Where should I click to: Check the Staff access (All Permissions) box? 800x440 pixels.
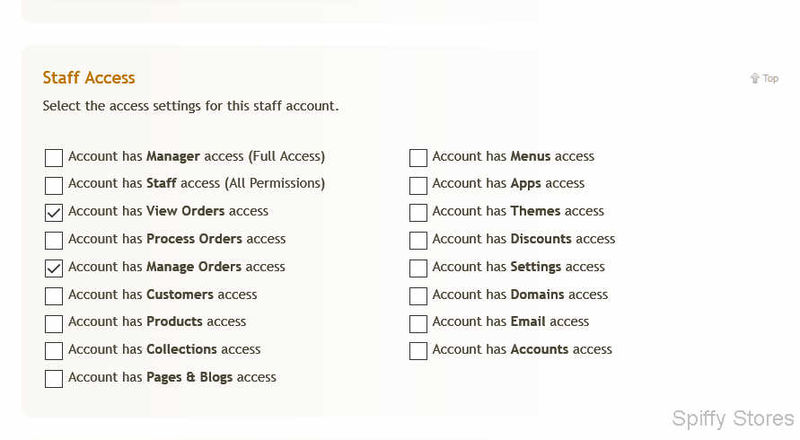point(54,185)
